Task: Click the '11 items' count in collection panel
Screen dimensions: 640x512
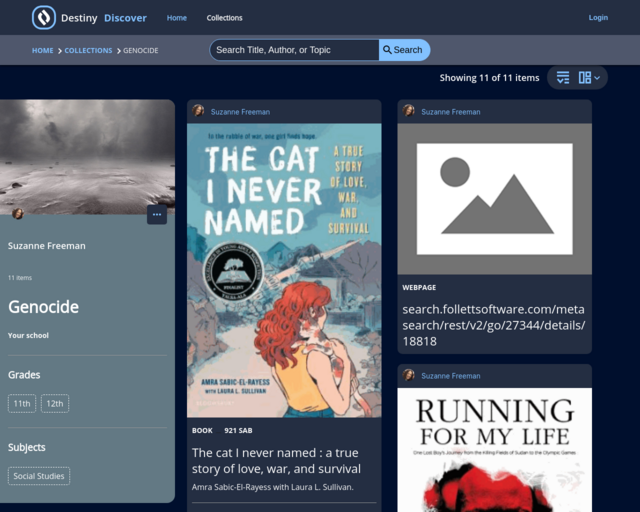Action: click(x=20, y=278)
